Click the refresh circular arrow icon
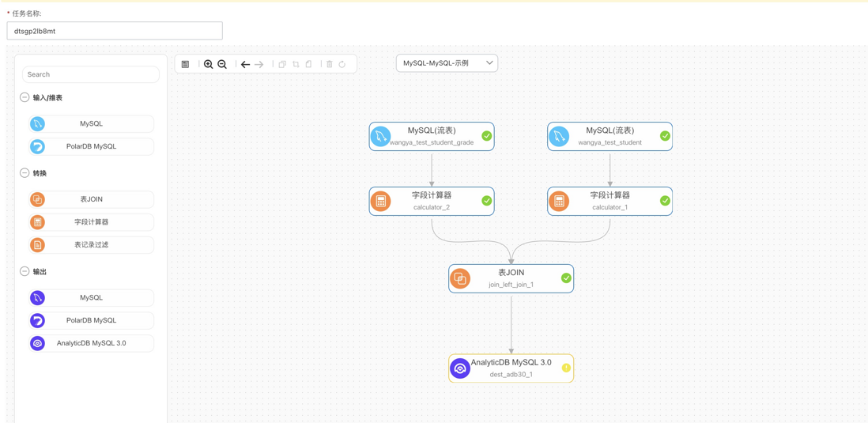Screen dimensions: 868x423 (x=342, y=64)
